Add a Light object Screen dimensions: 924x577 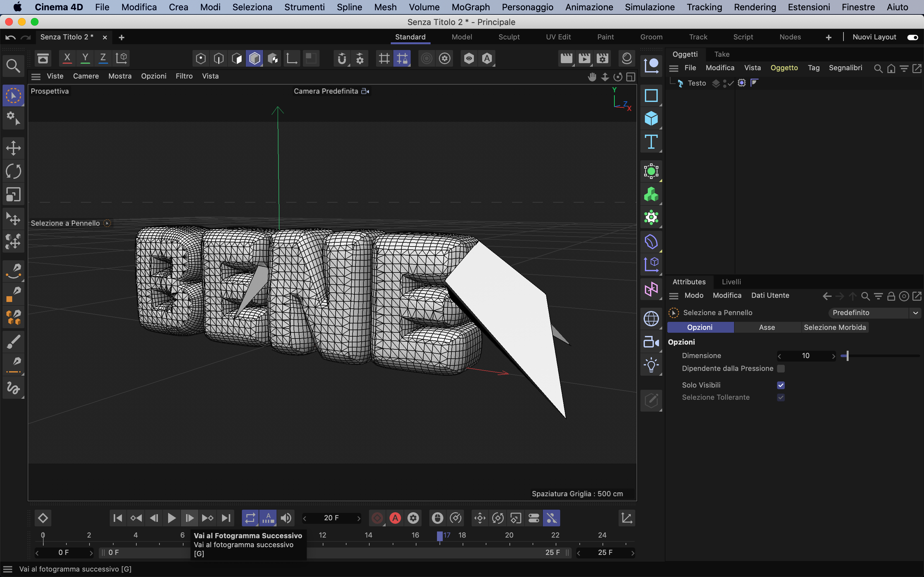651,365
